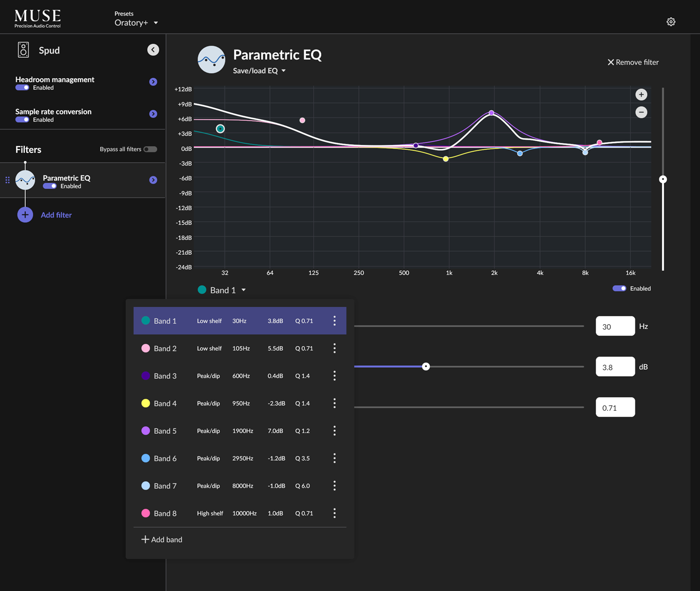Click Add band at list bottom
The width and height of the screenshot is (700, 591).
pos(162,540)
